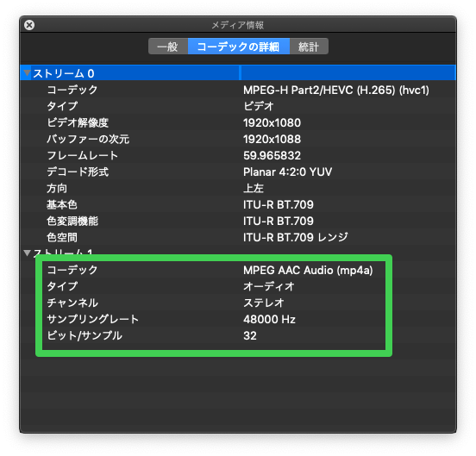Click the 48000 Hz sampling rate value
This screenshot has width=476, height=456.
[269, 319]
